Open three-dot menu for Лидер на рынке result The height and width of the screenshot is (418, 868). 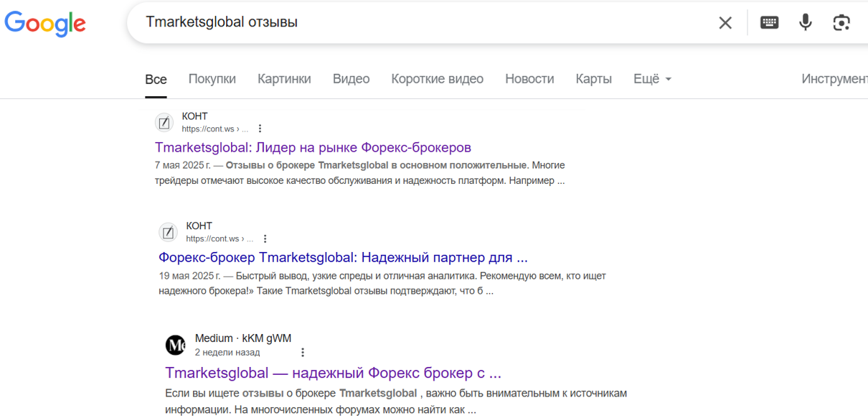[x=260, y=129]
